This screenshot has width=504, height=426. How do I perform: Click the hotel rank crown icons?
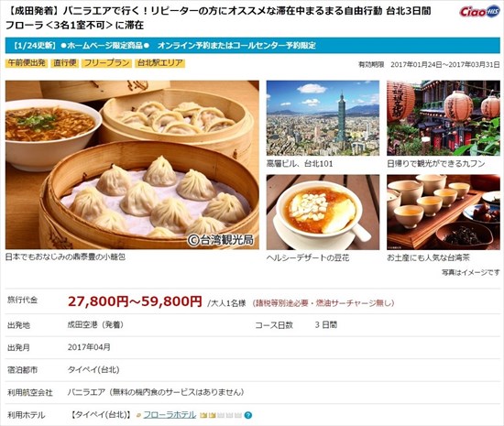click(x=221, y=415)
